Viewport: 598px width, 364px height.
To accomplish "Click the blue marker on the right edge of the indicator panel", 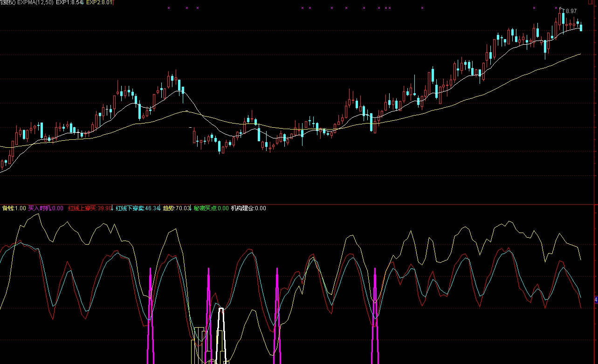I will [596, 300].
